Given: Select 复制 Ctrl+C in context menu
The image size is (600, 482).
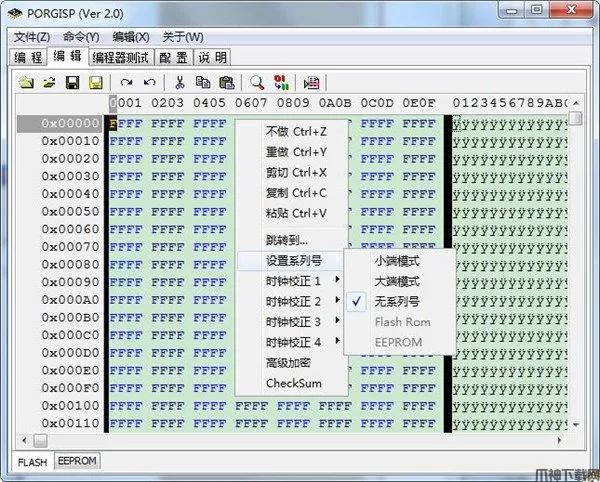Looking at the screenshot, I should tap(292, 193).
